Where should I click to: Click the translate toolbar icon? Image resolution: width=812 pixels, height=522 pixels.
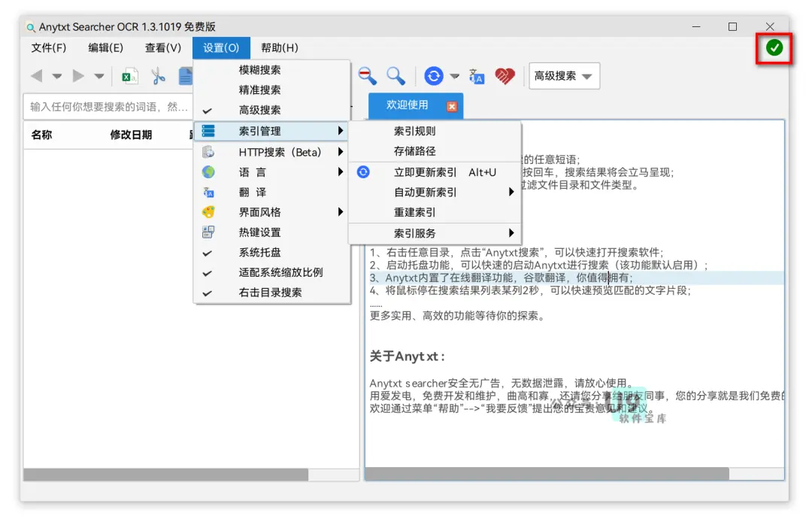coord(477,76)
